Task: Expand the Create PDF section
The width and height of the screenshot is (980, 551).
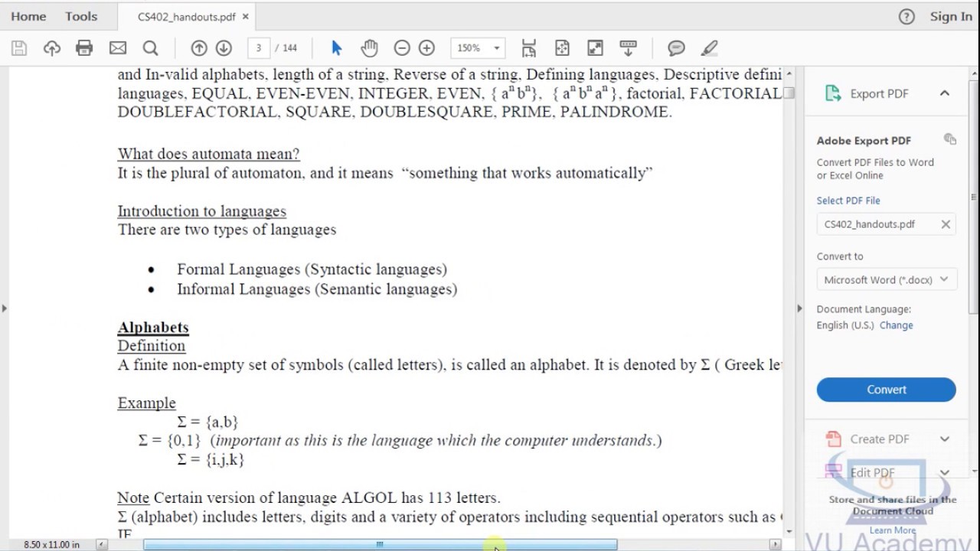Action: coord(945,439)
